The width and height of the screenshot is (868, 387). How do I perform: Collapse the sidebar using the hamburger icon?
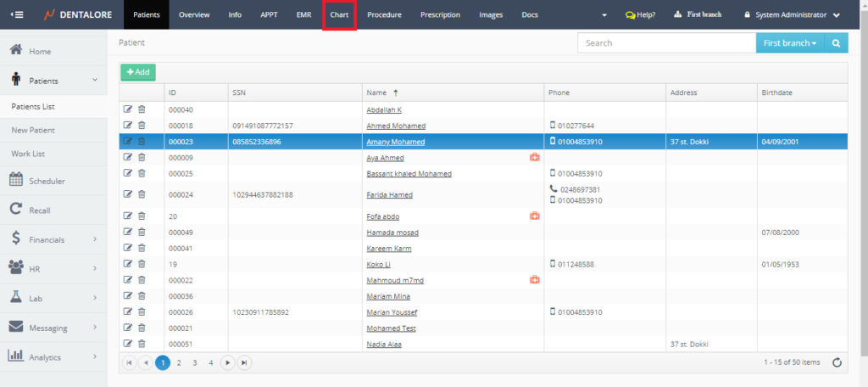click(17, 14)
